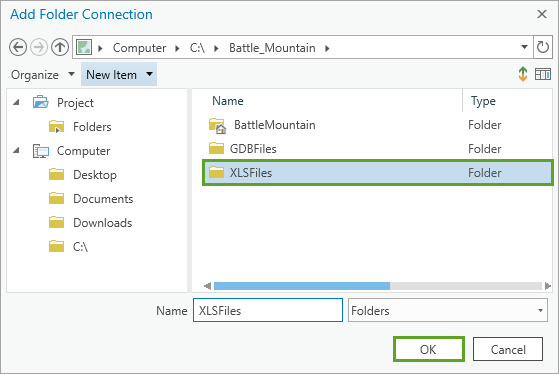Click the Desktop folder icon
This screenshot has width=559, height=374.
click(56, 174)
